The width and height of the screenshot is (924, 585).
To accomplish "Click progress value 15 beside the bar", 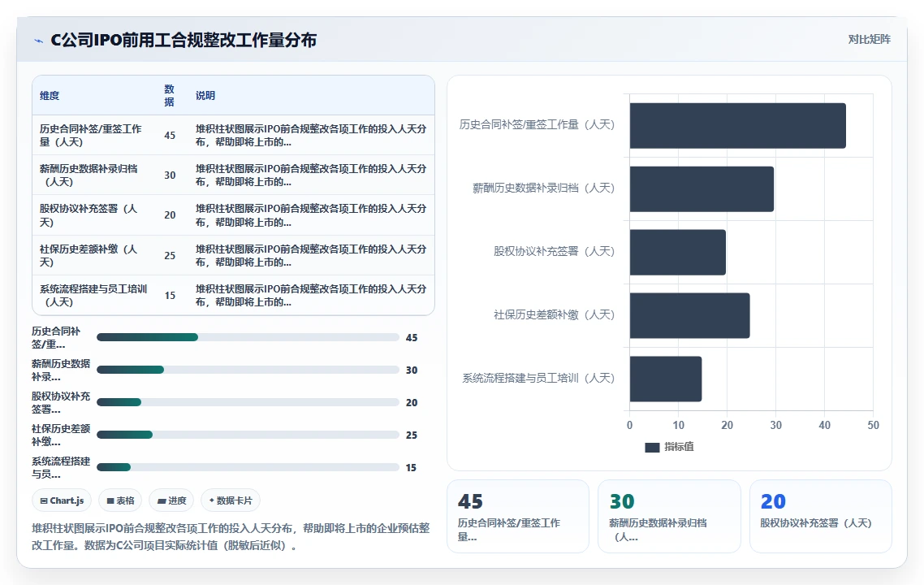I will 412,468.
